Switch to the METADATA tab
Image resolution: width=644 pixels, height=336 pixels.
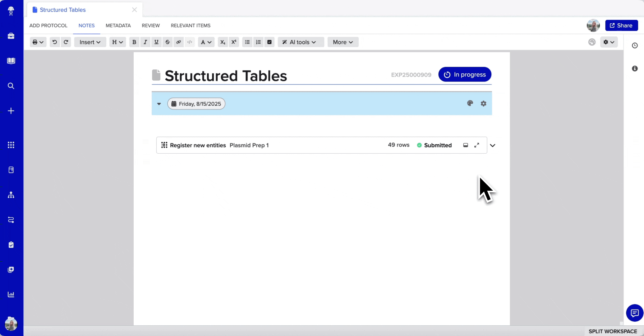pos(118,26)
